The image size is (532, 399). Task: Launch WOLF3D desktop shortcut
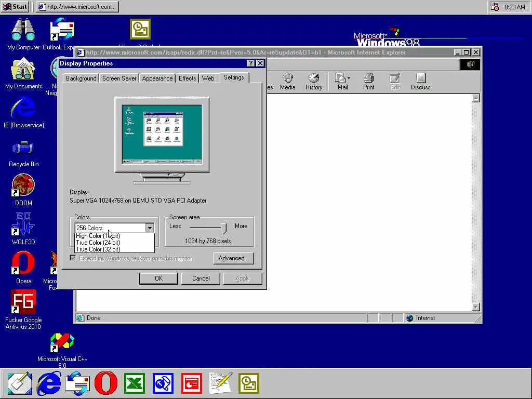tap(23, 229)
